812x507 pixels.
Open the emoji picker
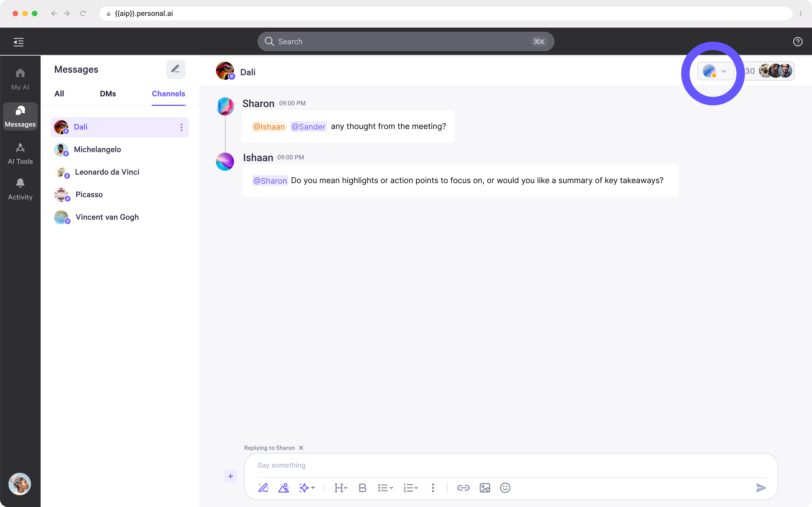(505, 487)
